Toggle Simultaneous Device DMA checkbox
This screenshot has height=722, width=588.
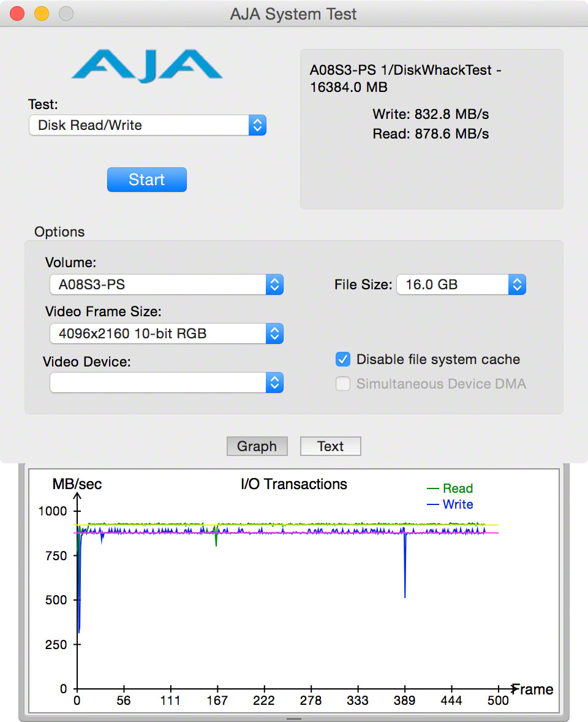coord(343,384)
